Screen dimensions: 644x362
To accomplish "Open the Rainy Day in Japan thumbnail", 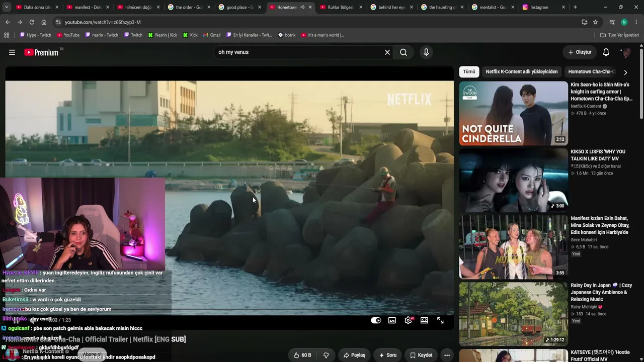I will click(513, 314).
